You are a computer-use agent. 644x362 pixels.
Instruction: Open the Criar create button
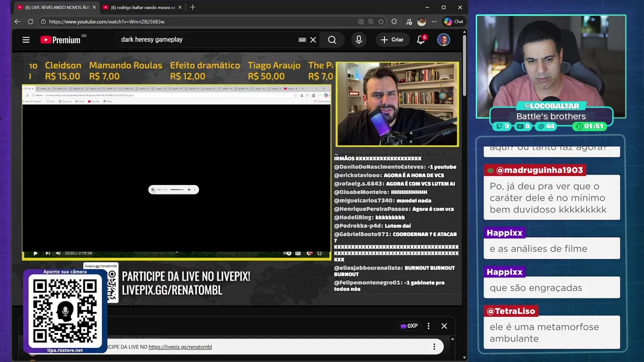(x=392, y=40)
